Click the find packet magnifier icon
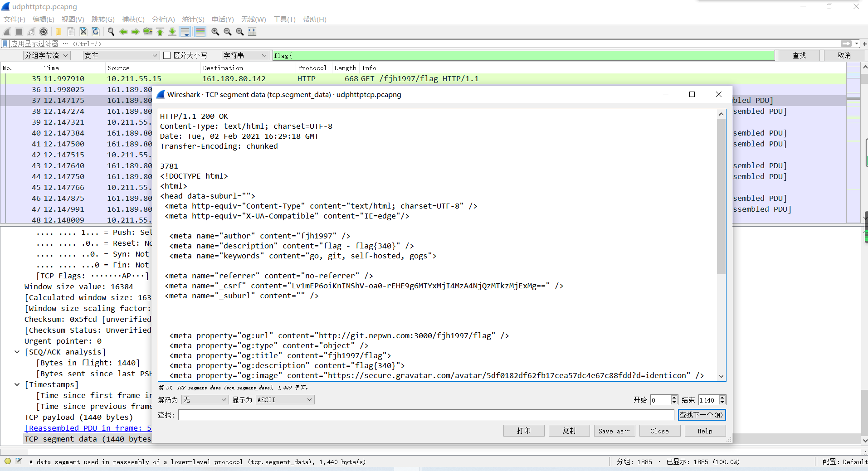This screenshot has width=868, height=471. (x=111, y=32)
